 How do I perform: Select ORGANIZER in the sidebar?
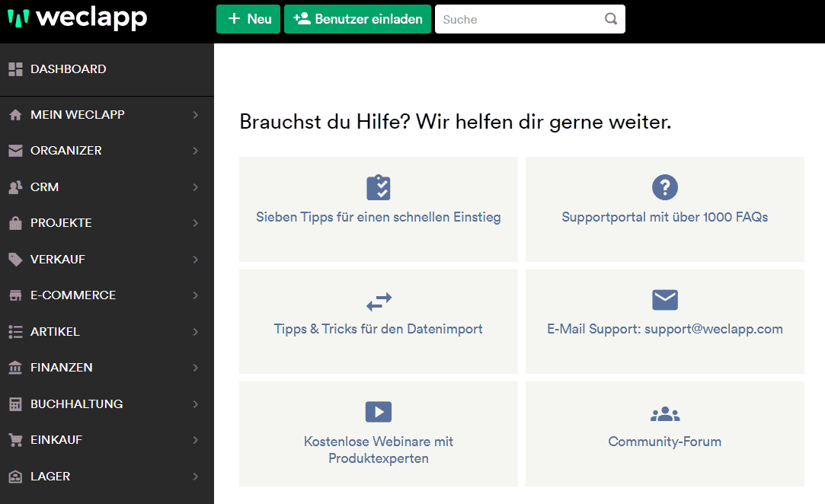pos(107,151)
